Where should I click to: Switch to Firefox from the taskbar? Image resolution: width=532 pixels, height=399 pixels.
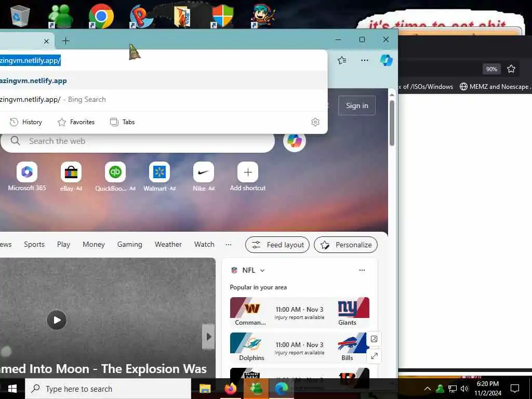click(x=230, y=389)
